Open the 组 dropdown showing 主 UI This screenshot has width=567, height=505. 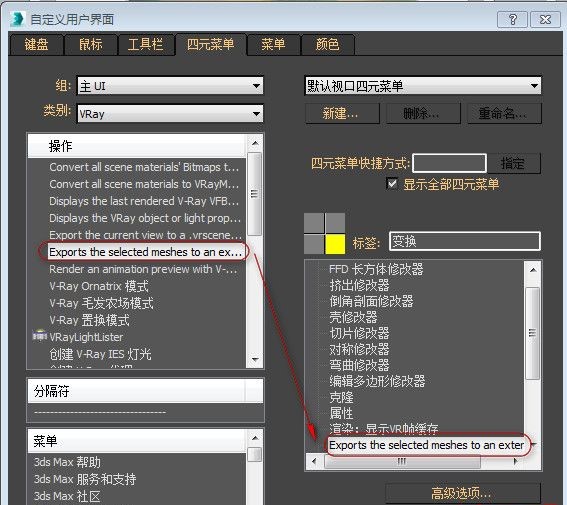[x=170, y=86]
